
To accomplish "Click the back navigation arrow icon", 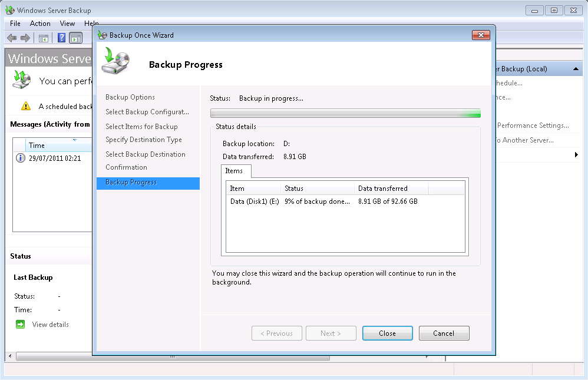I will point(11,37).
